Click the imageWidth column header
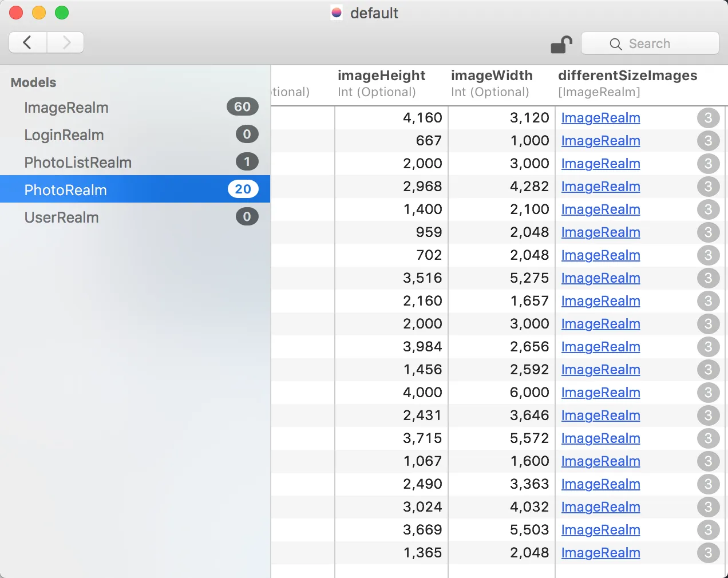The height and width of the screenshot is (578, 728). pyautogui.click(x=502, y=84)
